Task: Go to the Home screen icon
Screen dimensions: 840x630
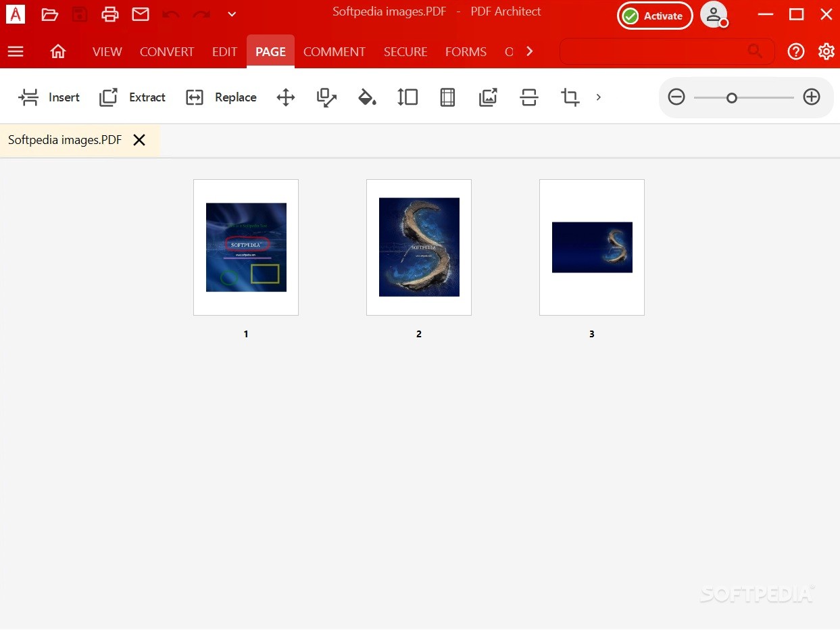Action: pyautogui.click(x=58, y=51)
